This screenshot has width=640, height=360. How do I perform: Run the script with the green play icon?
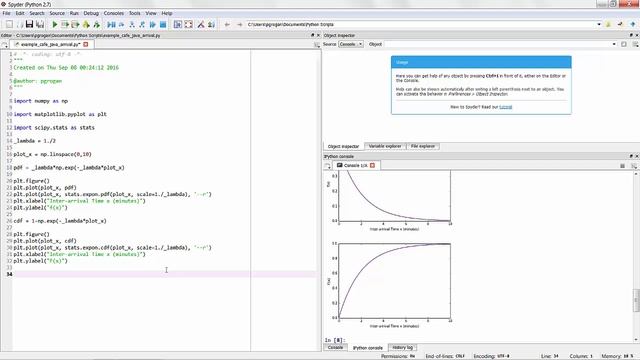point(55,24)
